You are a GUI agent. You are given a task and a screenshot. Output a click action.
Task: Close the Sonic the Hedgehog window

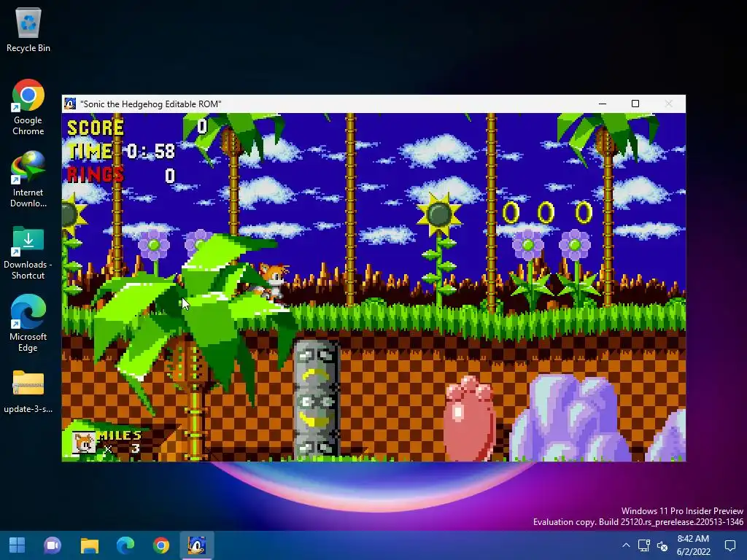668,104
